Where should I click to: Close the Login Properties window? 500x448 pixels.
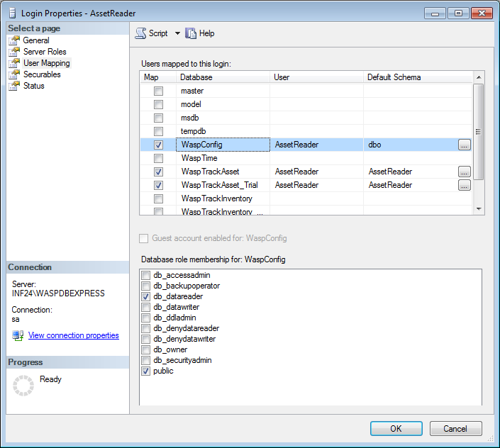[482, 13]
